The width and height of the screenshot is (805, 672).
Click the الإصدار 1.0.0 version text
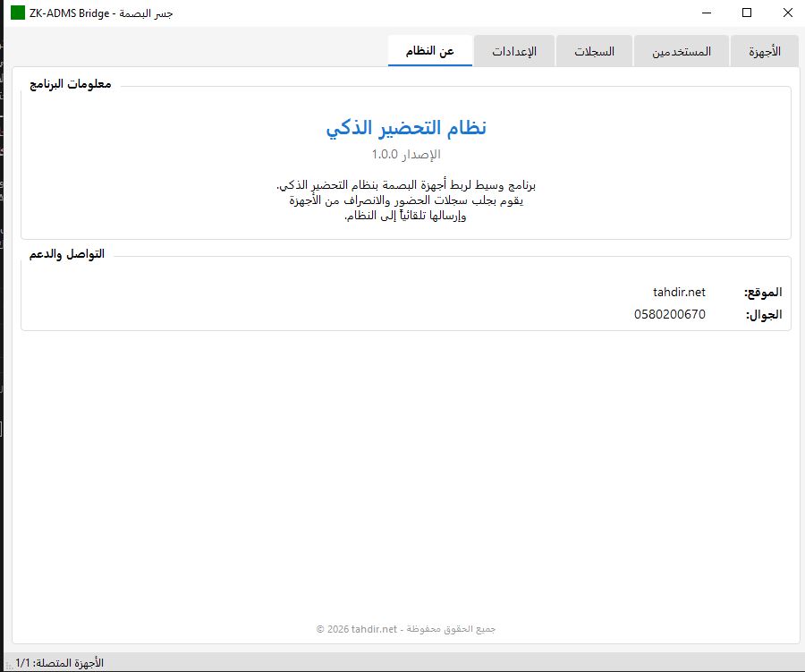coord(406,154)
